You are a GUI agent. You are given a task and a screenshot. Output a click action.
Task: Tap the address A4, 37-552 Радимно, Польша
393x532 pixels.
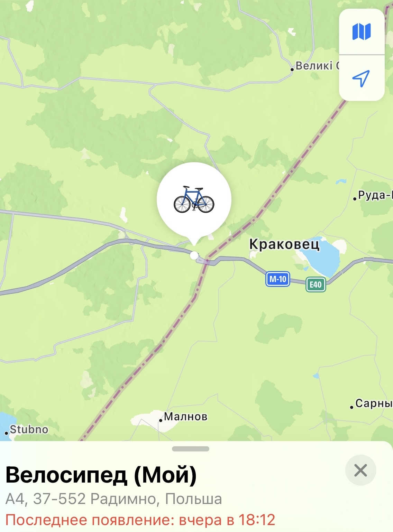click(x=113, y=499)
